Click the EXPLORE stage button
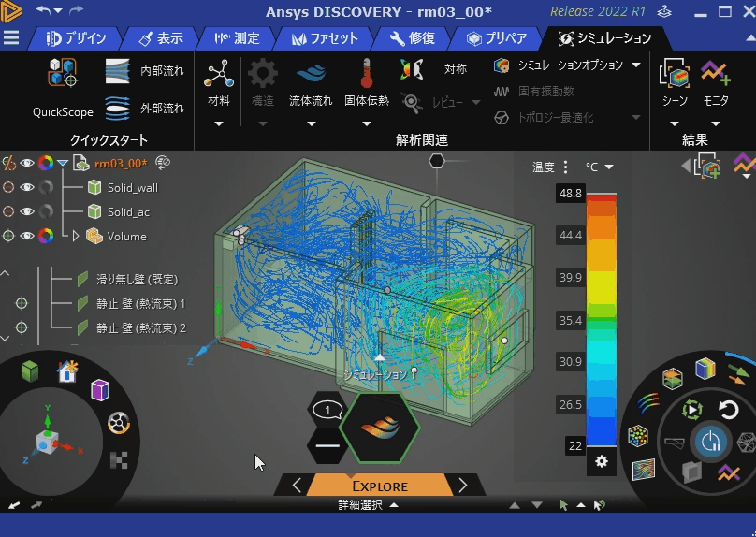Screen dimensions: 756x537 [x=380, y=486]
